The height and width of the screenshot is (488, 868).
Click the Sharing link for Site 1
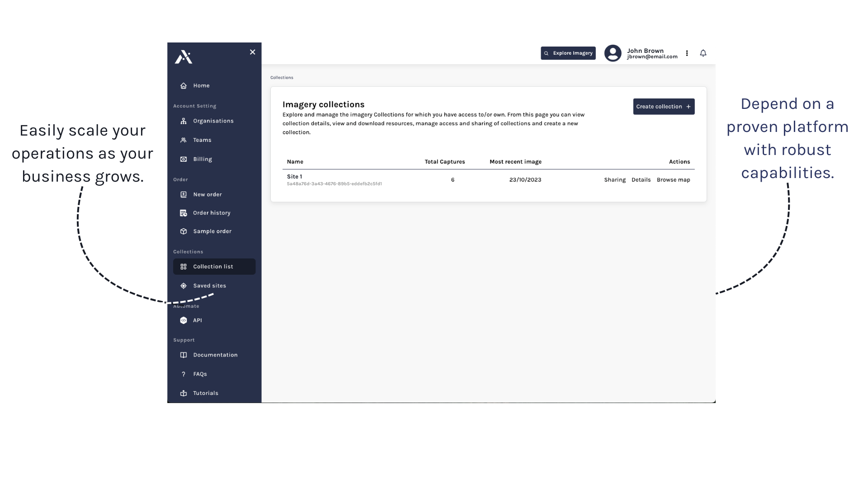[x=615, y=180]
